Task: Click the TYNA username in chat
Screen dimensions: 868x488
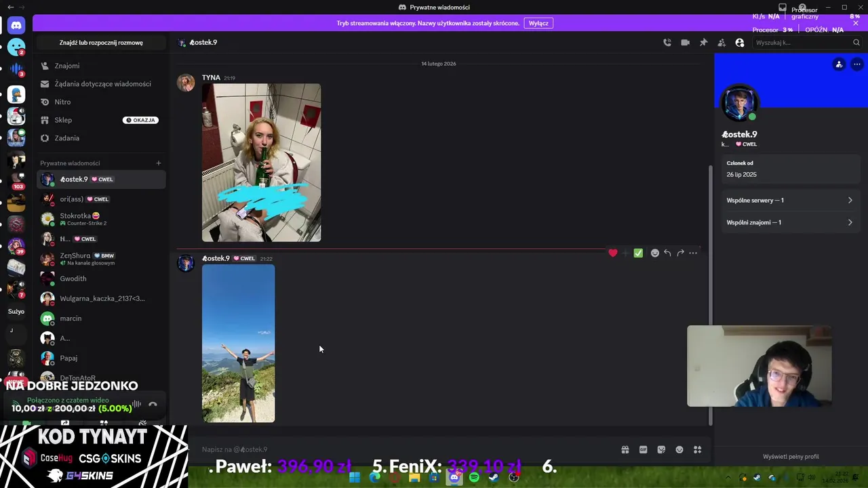Action: pyautogui.click(x=211, y=77)
